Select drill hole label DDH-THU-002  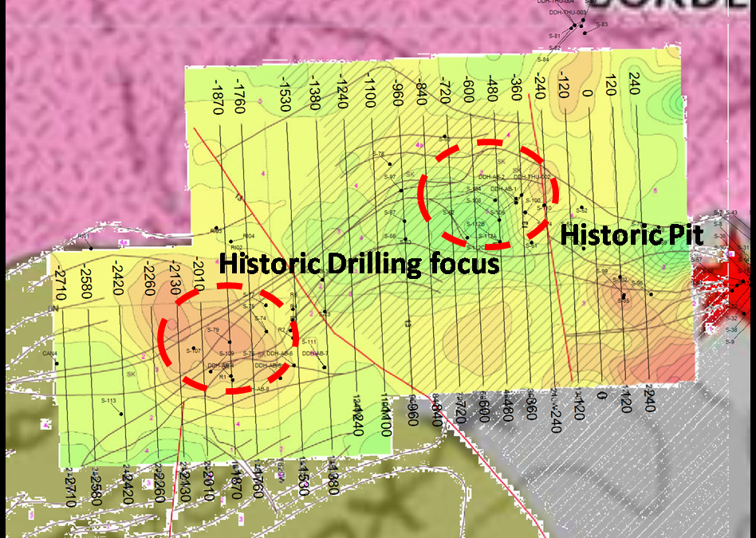click(532, 177)
